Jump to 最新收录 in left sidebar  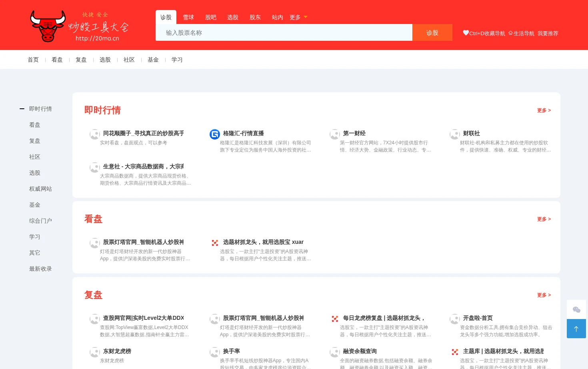(40, 269)
